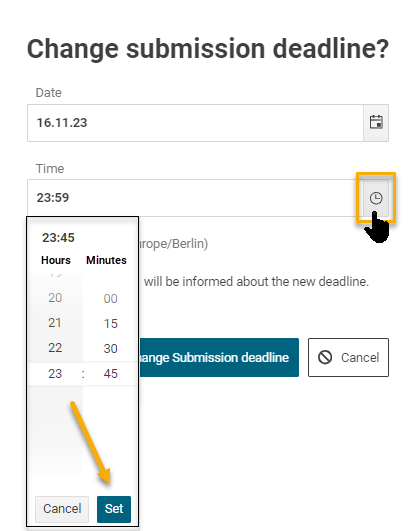
Task: Choose 15 in Minutes column
Action: pyautogui.click(x=110, y=323)
